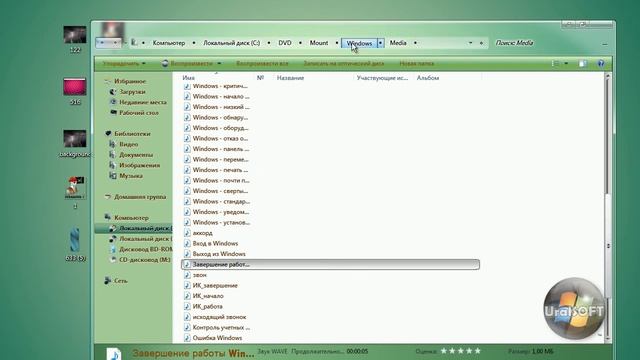Open the arrow next to Воспроизвести
Viewport: 640px width, 360px height.
click(219, 64)
